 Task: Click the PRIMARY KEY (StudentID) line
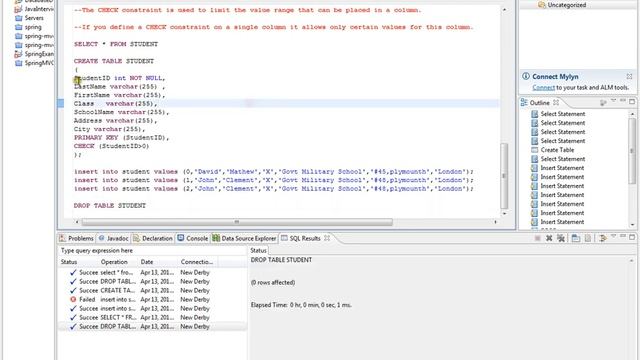click(x=121, y=138)
